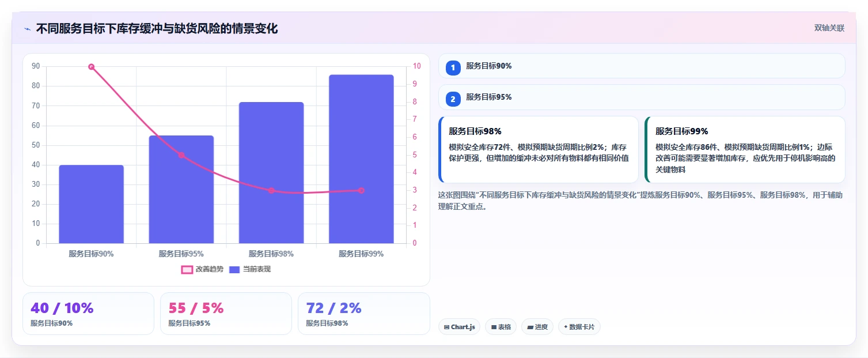Click the title 不同服务目标下库存缓冲与缺货风险的情景变化
The height and width of the screenshot is (358, 868).
[x=157, y=29]
